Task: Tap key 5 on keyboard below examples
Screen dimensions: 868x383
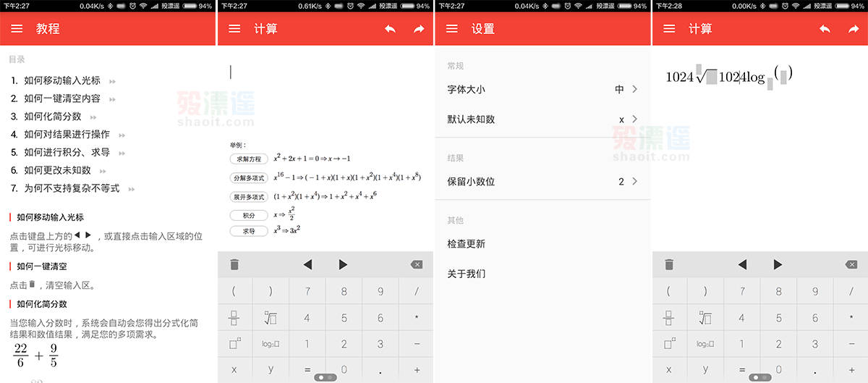Action: click(344, 318)
